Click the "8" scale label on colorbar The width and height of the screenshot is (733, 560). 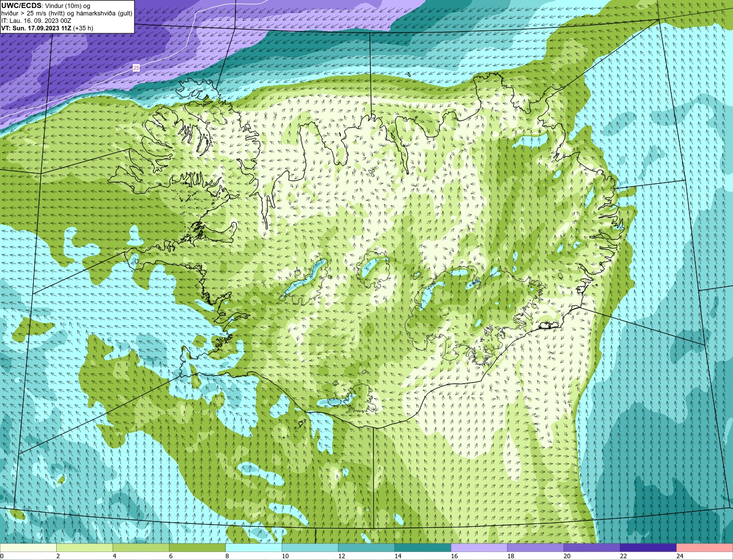227,556
